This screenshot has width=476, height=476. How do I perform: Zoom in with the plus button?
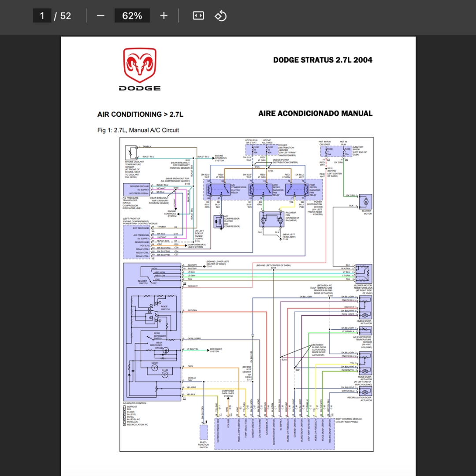point(164,16)
